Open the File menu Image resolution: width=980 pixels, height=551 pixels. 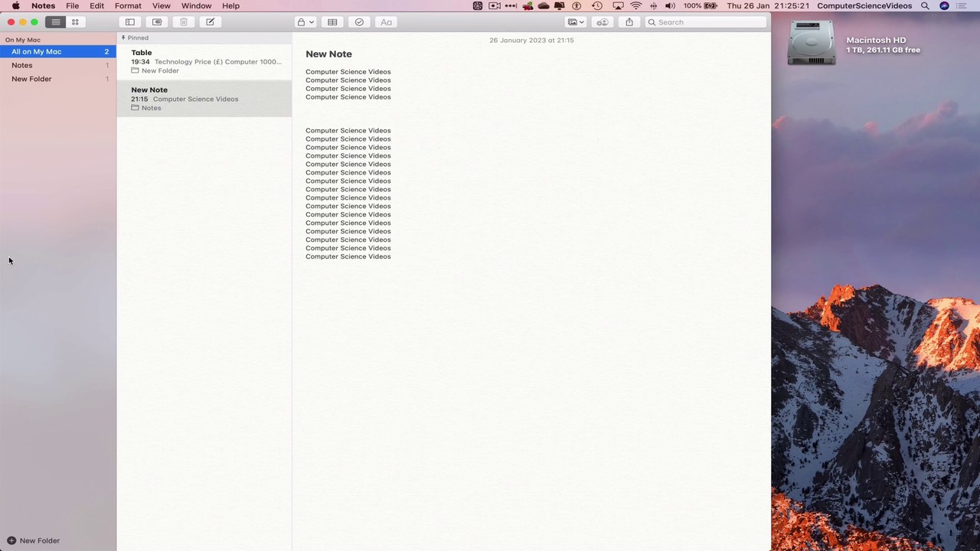click(x=72, y=5)
